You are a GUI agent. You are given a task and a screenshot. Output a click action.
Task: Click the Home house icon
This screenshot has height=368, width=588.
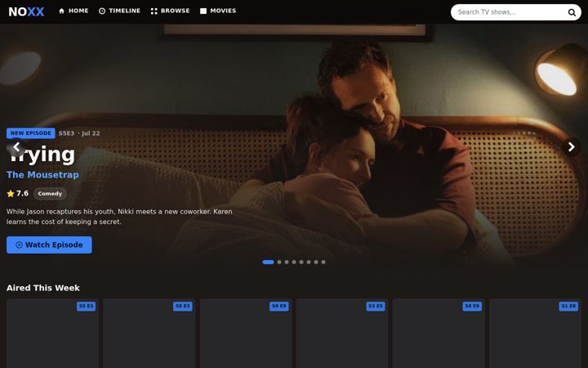pyautogui.click(x=61, y=11)
